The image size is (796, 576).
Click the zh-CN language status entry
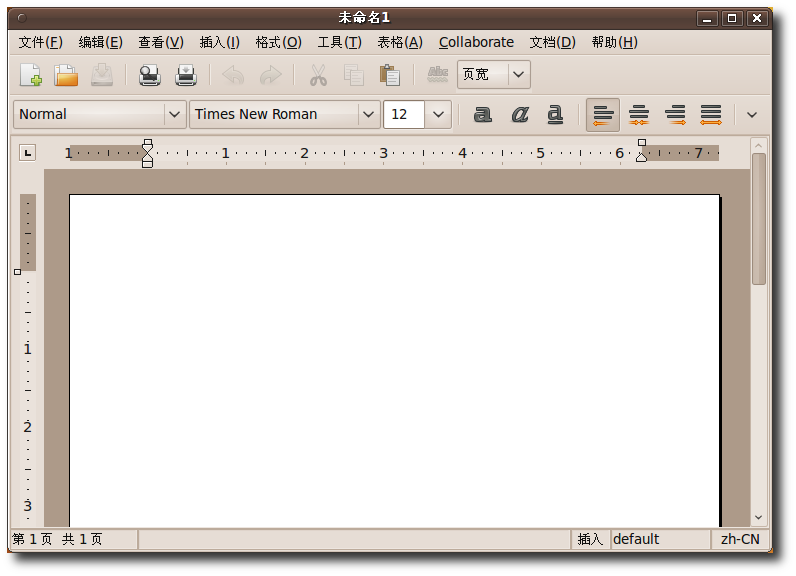coord(740,539)
